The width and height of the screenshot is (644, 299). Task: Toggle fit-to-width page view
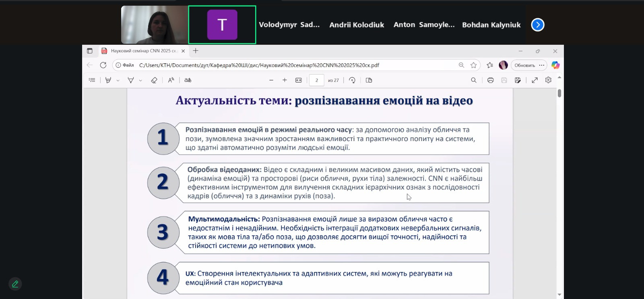[x=299, y=80]
